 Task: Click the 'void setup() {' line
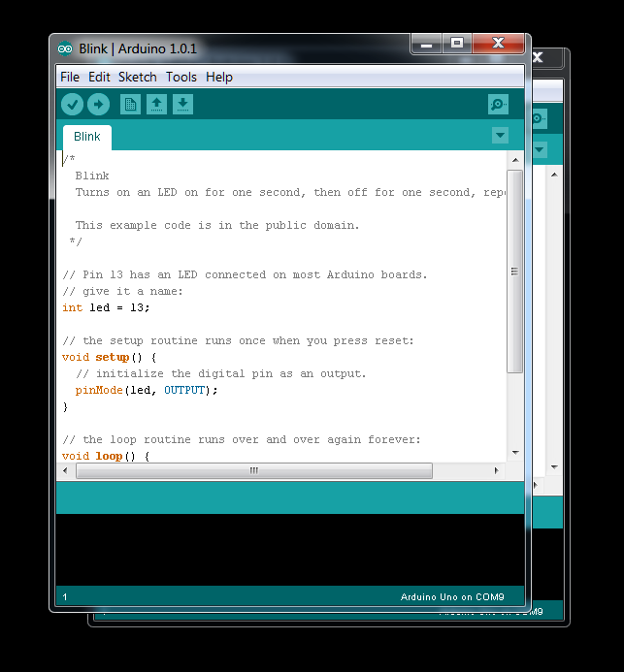coord(110,358)
